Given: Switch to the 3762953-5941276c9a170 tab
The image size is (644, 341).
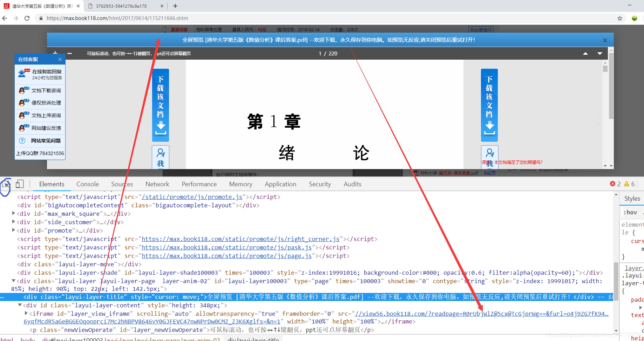Looking at the screenshot, I should 121,6.
